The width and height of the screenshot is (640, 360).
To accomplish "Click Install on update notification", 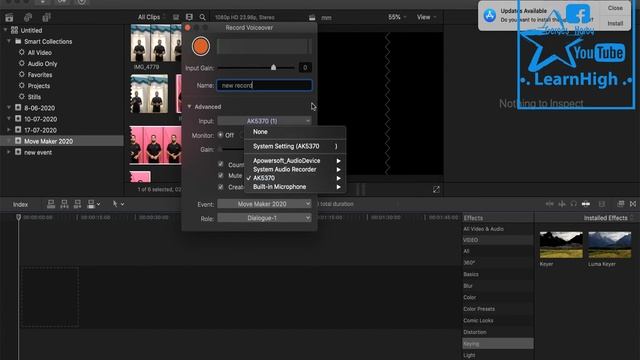I will [x=615, y=23].
